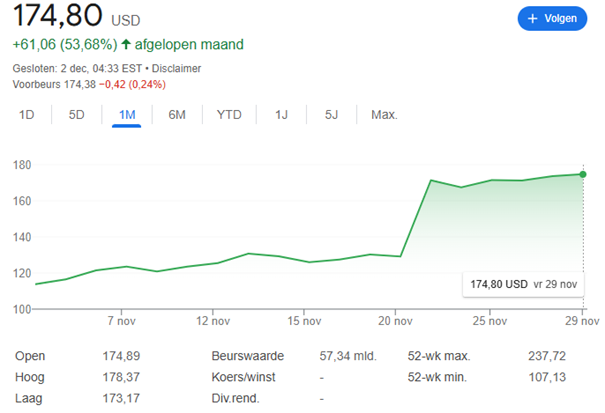This screenshot has width=605, height=413.
Task: Switch to the 5D range tab
Action: pos(76,115)
